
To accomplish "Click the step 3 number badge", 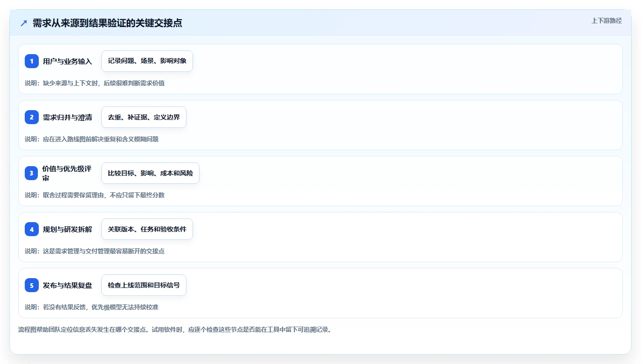I will [x=31, y=173].
